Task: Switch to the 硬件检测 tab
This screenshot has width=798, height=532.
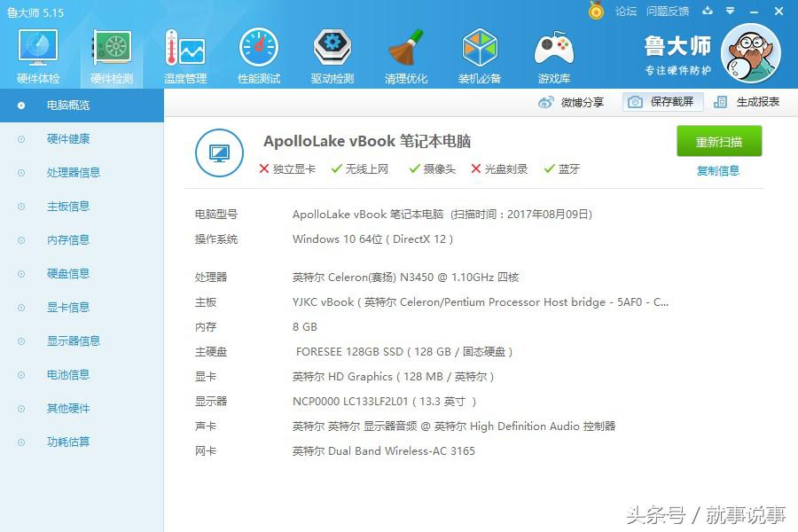Action: coord(110,53)
